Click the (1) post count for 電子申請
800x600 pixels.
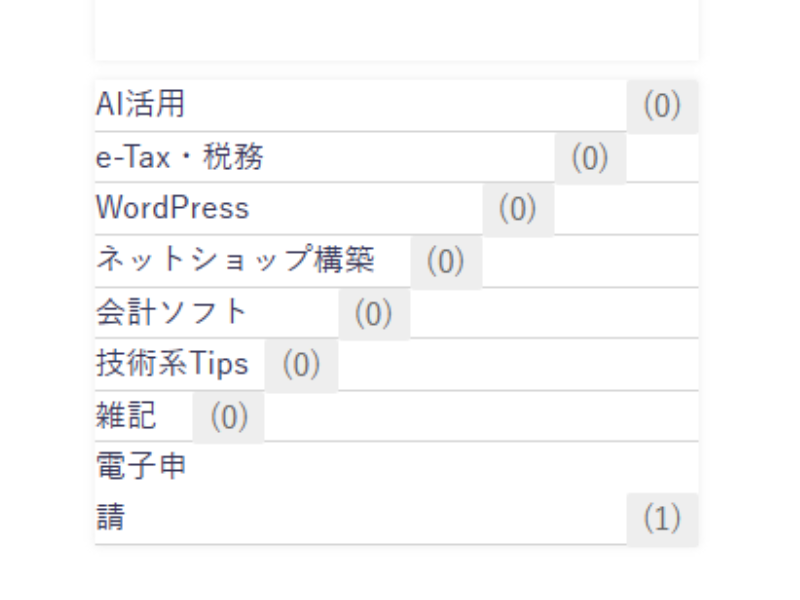tap(662, 519)
